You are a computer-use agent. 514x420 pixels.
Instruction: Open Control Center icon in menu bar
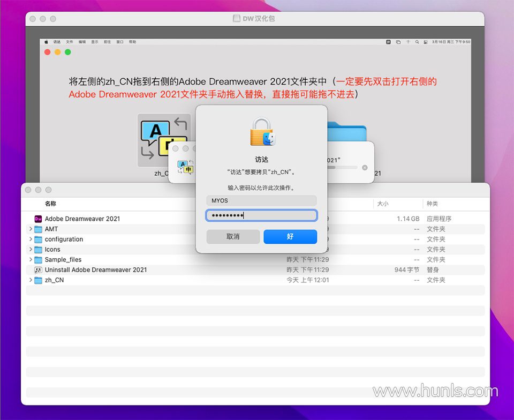(x=426, y=42)
